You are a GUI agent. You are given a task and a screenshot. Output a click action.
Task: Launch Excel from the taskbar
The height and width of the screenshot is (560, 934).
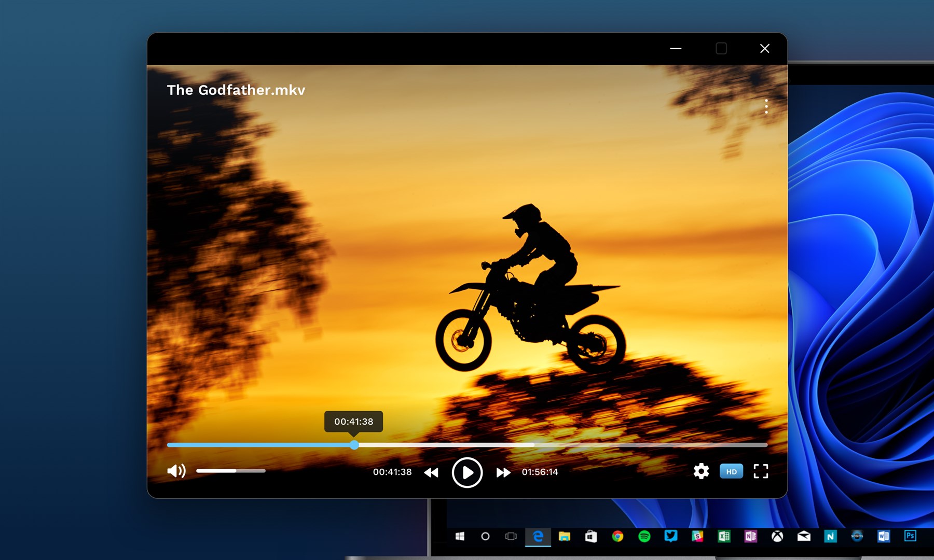tap(724, 536)
